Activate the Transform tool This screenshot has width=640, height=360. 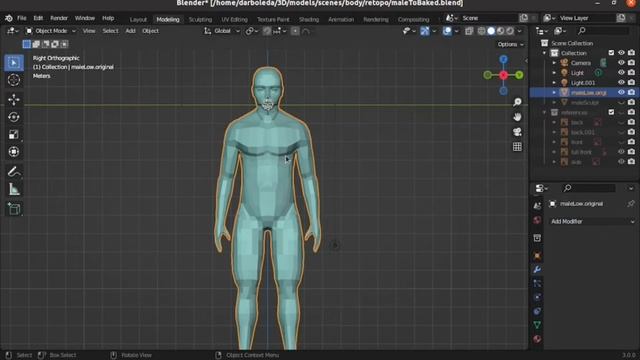[14, 152]
